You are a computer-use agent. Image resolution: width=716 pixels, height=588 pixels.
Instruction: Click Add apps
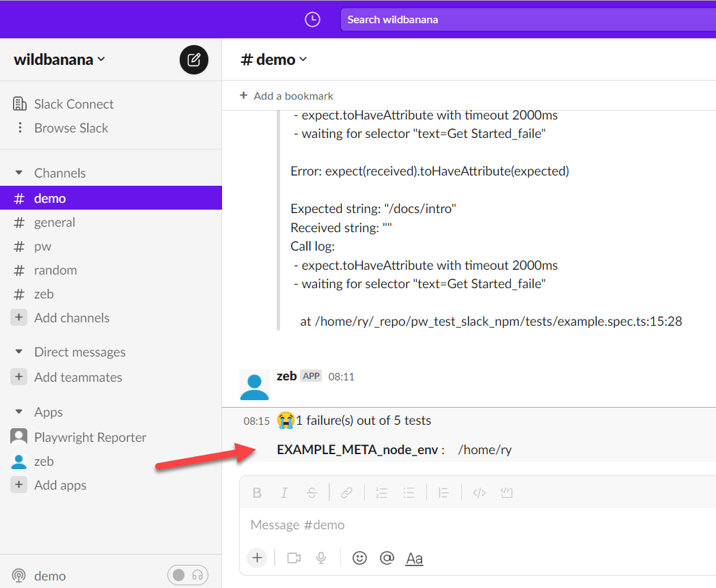tap(60, 485)
